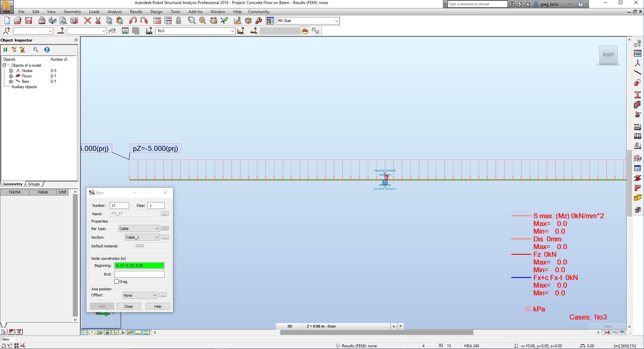Open the Calculator toolbar icon

(157, 20)
